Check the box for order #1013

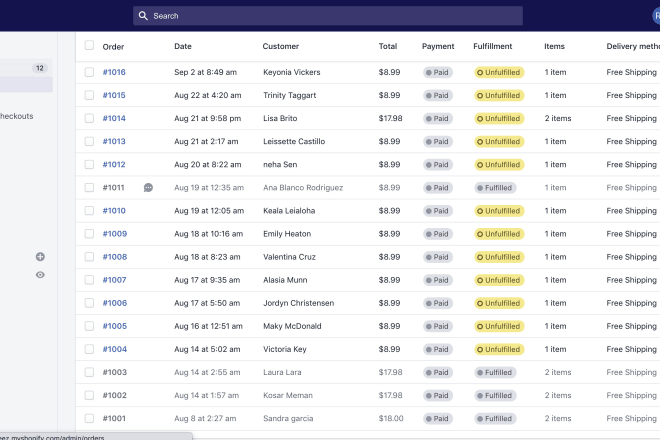click(x=89, y=141)
